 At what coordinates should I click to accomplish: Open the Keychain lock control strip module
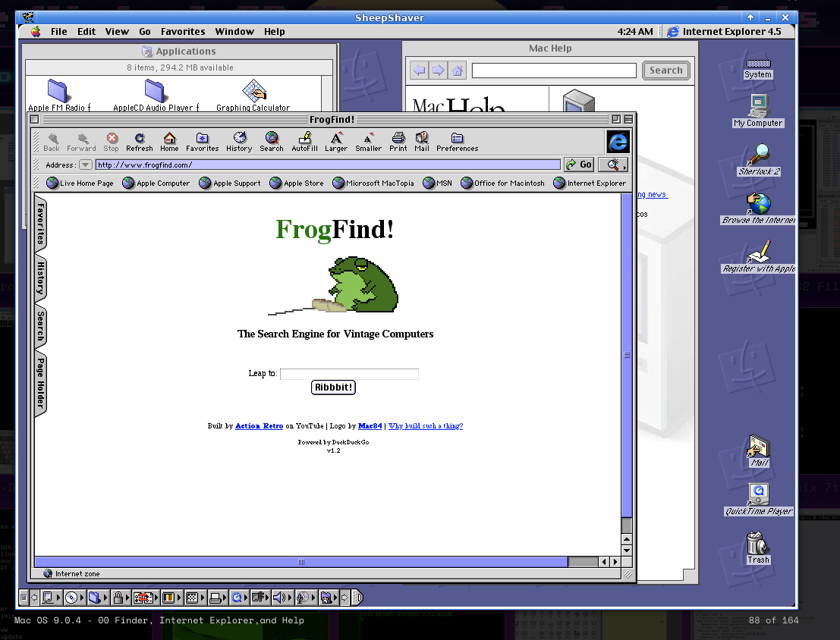tap(120, 597)
